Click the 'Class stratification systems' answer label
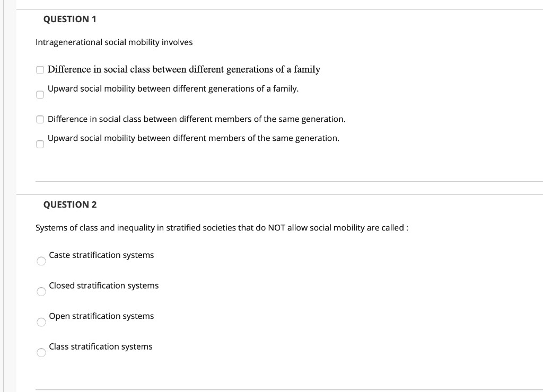This screenshot has height=392, width=543. (x=100, y=346)
